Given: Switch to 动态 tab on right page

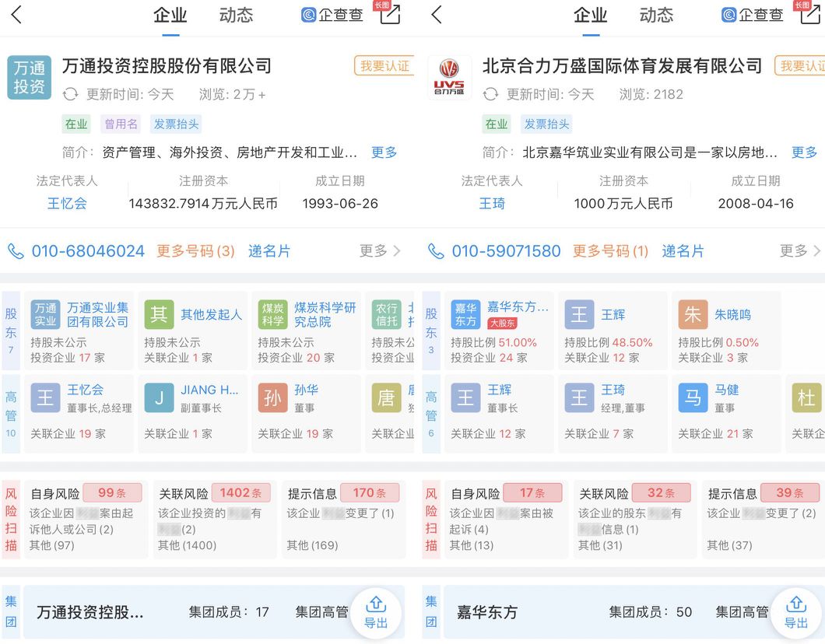Looking at the screenshot, I should coord(656,16).
